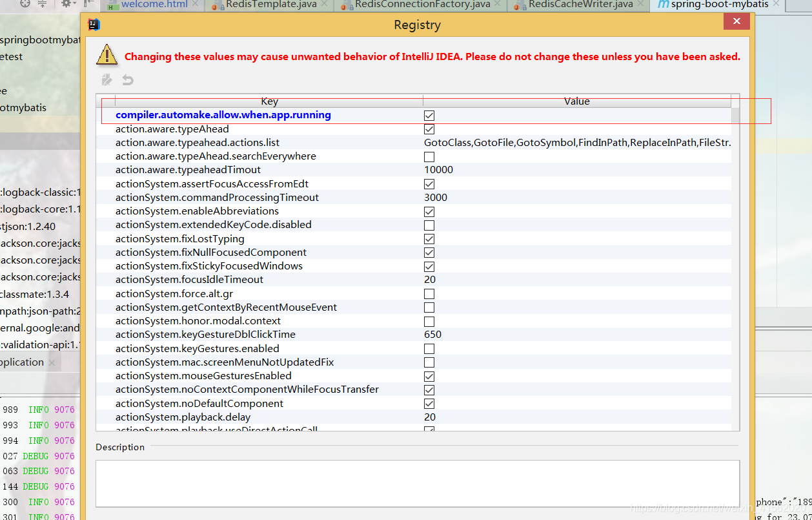
Task: Enable actionSystem.honor.modal.context checkbox
Action: point(429,322)
